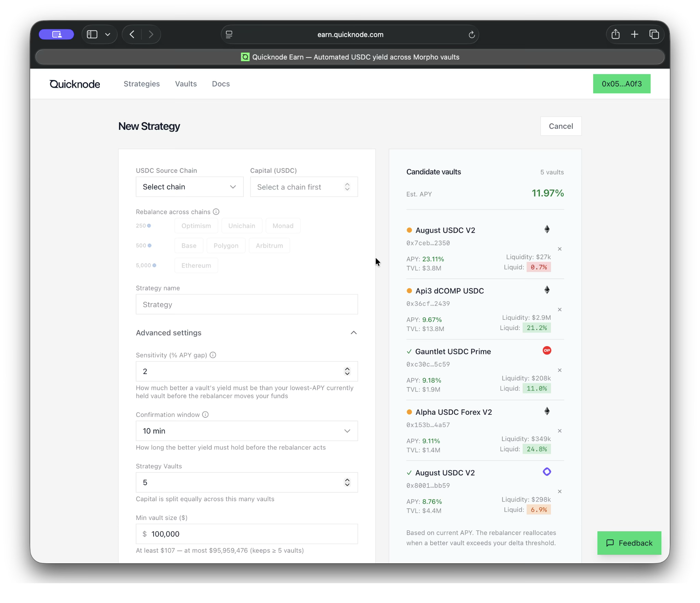This screenshot has width=700, height=603.
Task: Click the 0.7% liquid badge
Action: (538, 267)
